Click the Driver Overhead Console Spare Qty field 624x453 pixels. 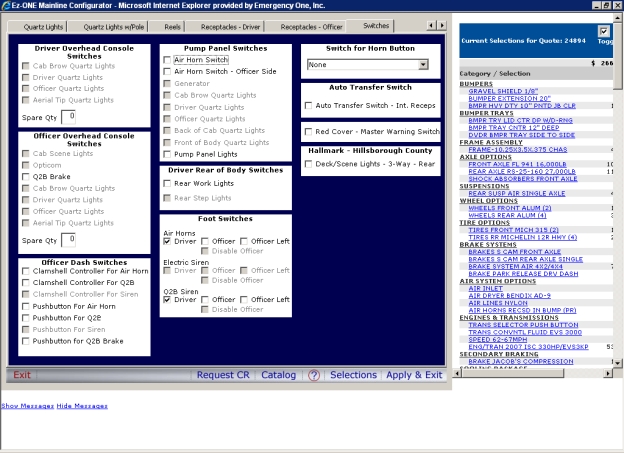point(68,117)
